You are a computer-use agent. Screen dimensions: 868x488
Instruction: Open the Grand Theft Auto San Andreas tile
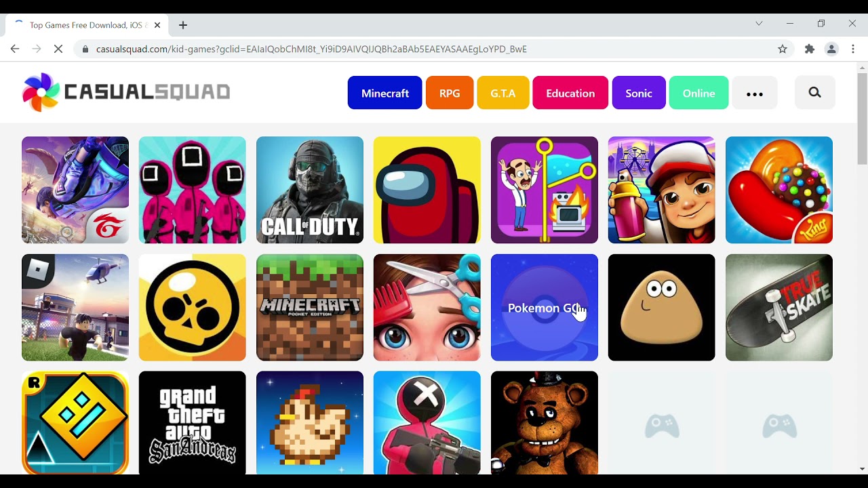pos(193,423)
